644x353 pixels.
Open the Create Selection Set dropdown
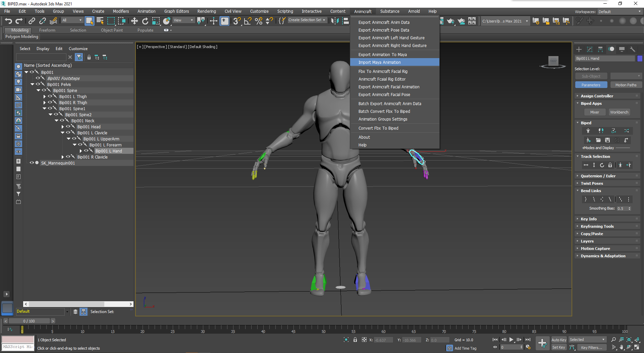coord(307,20)
